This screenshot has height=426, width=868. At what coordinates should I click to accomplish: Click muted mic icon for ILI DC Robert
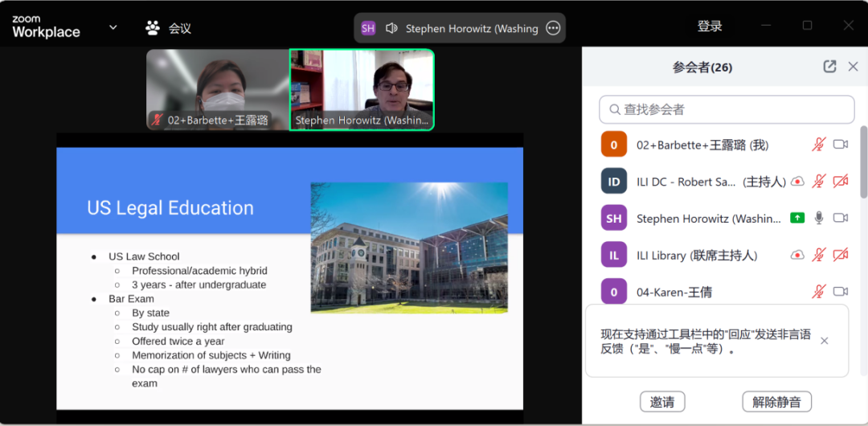coord(819,181)
